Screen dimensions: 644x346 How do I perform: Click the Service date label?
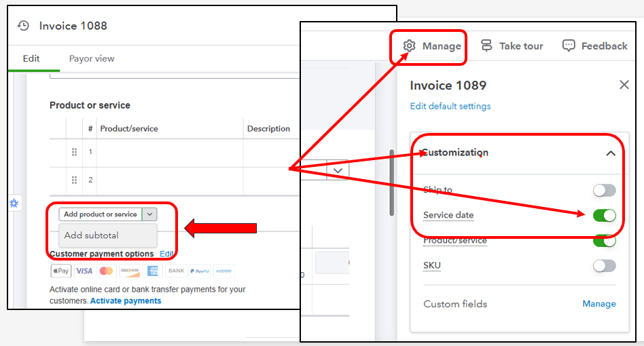tap(448, 215)
